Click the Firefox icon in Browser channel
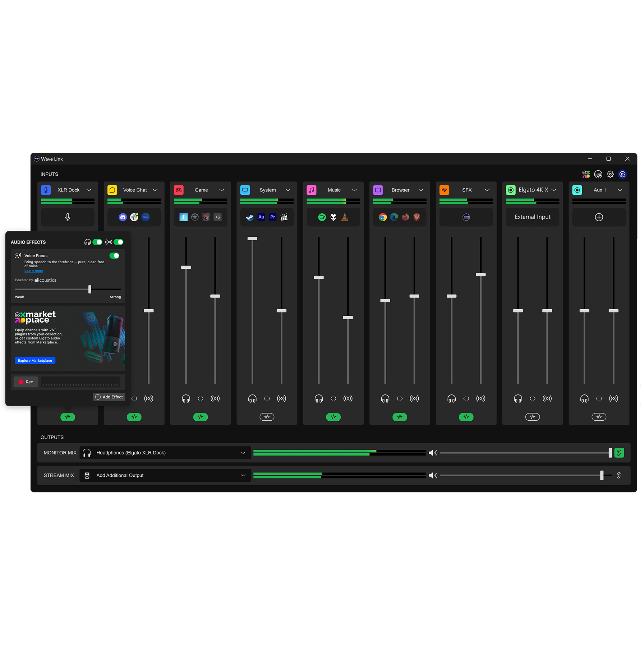This screenshot has width=644, height=661. (x=405, y=217)
